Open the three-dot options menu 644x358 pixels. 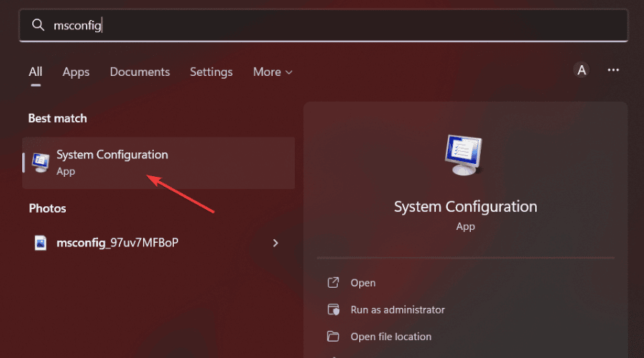(613, 70)
